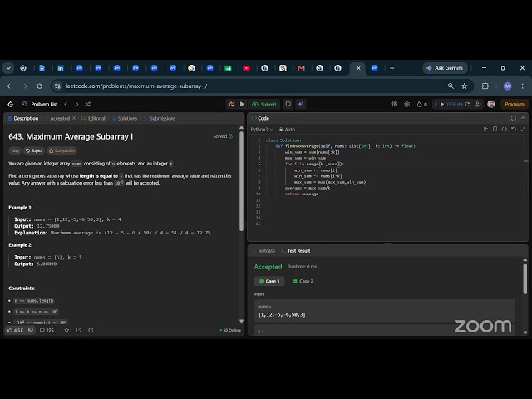Open the Problem List panel
532x399 pixels.
[x=40, y=104]
